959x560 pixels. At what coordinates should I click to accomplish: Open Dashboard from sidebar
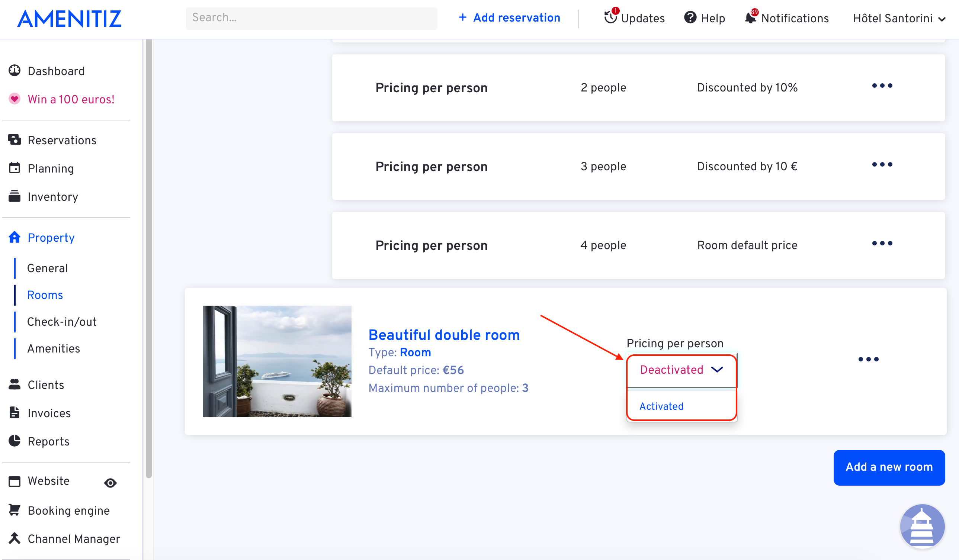pos(56,71)
